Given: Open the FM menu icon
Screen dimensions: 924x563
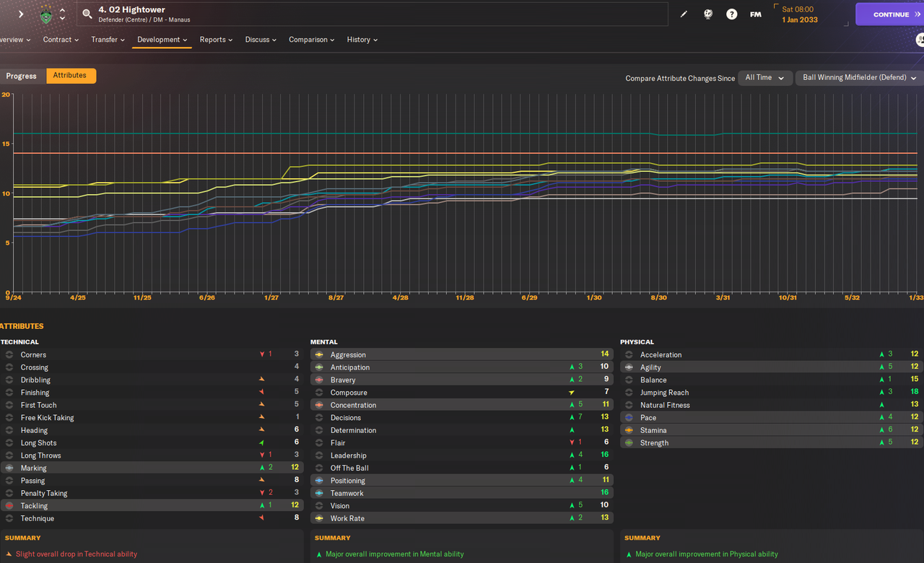Looking at the screenshot, I should 755,14.
